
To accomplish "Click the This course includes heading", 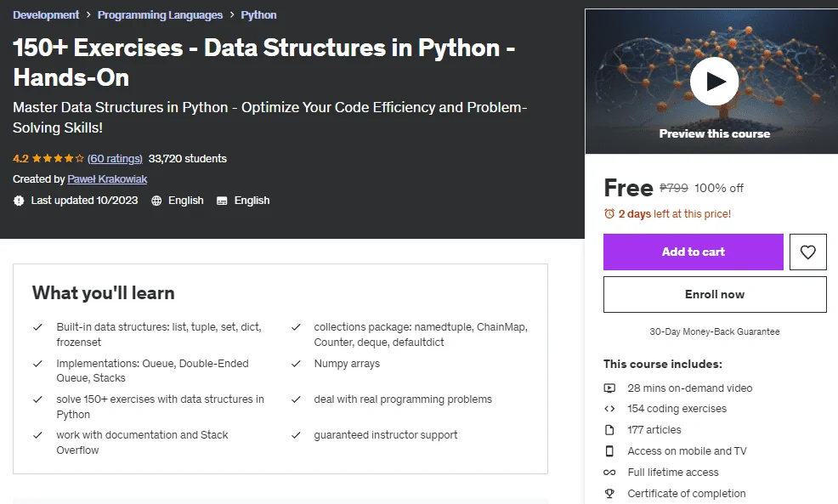I will pos(663,364).
